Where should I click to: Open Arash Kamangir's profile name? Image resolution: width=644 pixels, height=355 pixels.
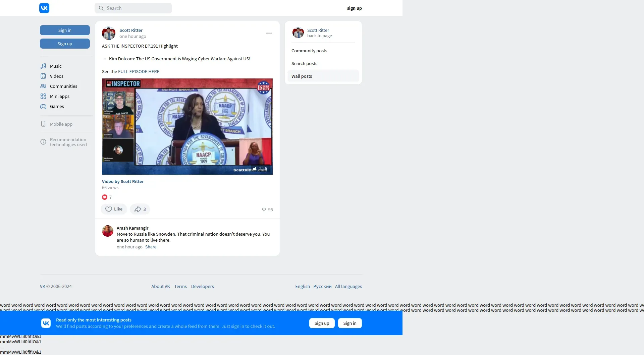click(132, 228)
